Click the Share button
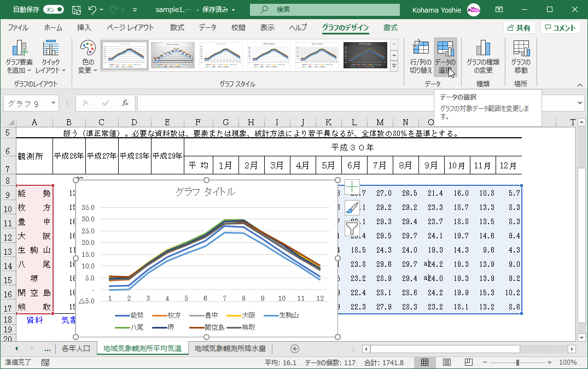 [519, 28]
